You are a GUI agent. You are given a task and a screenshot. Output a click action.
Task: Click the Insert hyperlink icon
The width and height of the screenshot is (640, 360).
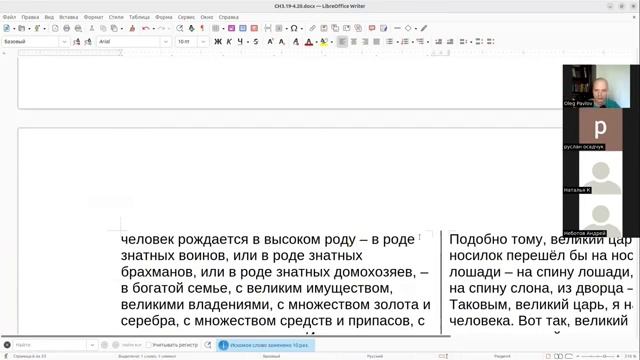[312, 28]
